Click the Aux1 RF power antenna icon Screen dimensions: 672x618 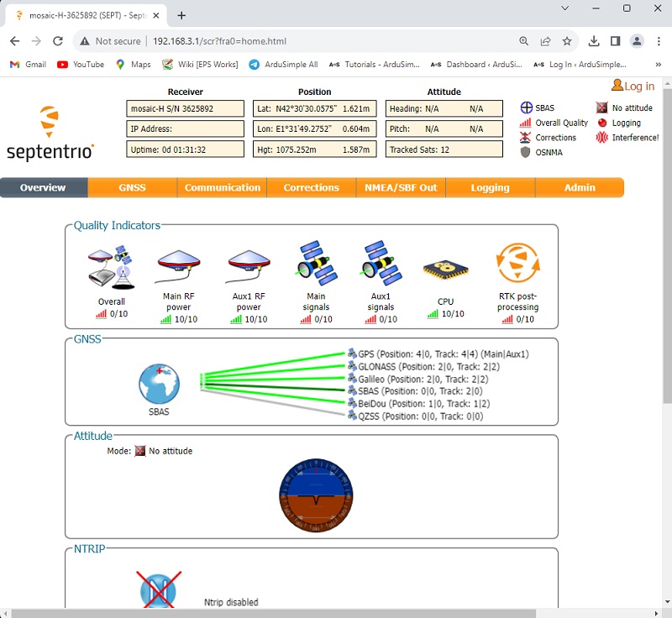click(x=249, y=266)
